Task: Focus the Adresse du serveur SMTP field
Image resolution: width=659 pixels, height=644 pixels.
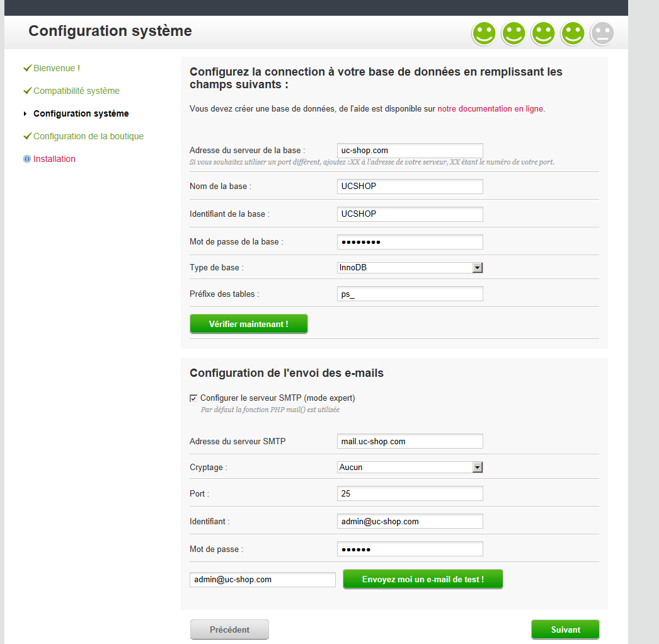Action: (410, 441)
